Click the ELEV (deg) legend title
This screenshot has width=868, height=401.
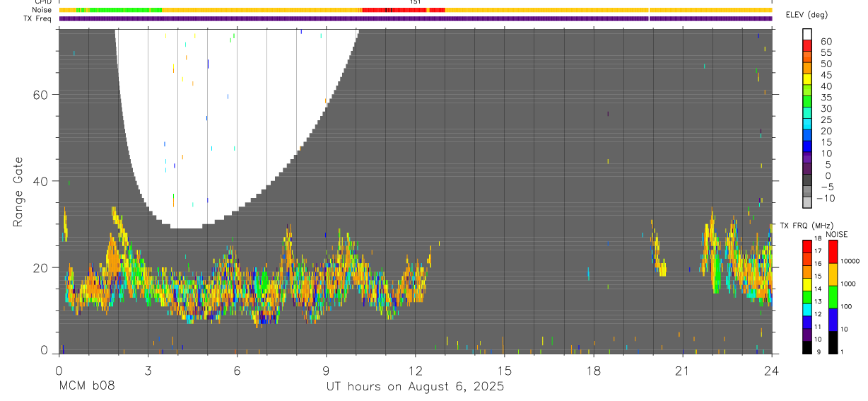pyautogui.click(x=807, y=15)
